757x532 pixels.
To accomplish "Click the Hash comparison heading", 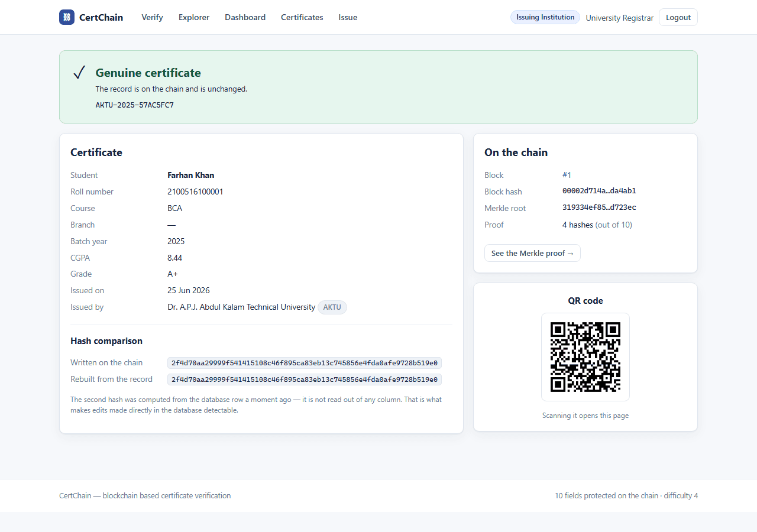I will pos(106,341).
